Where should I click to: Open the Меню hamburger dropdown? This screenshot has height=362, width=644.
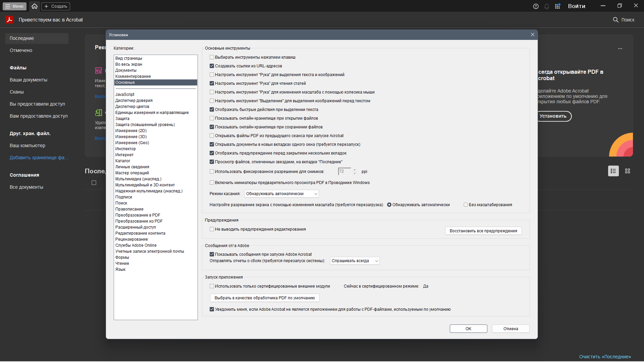click(14, 6)
